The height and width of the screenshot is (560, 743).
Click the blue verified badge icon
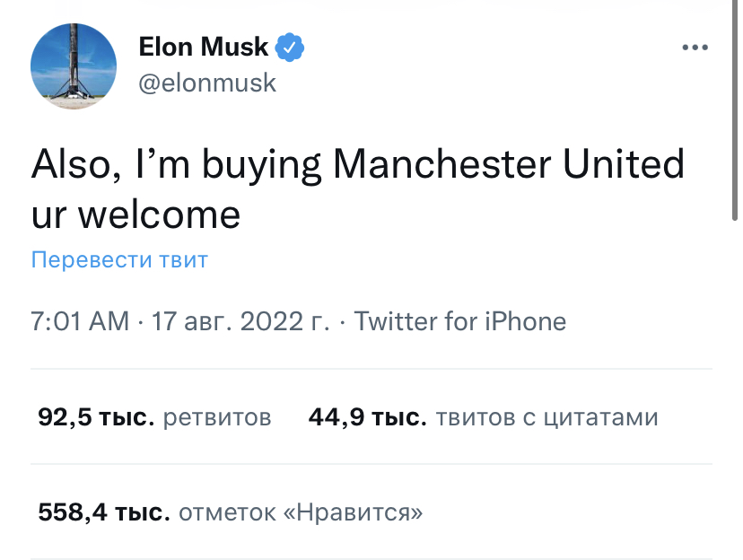pyautogui.click(x=289, y=47)
